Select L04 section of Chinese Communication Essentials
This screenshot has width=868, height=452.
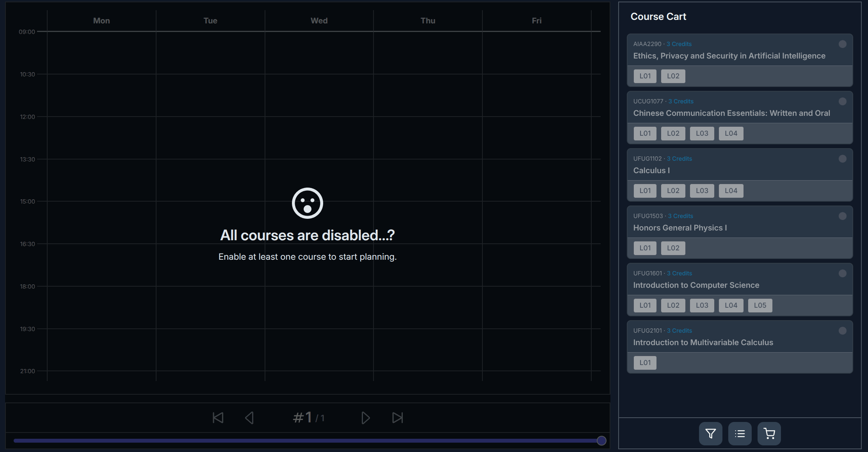731,133
